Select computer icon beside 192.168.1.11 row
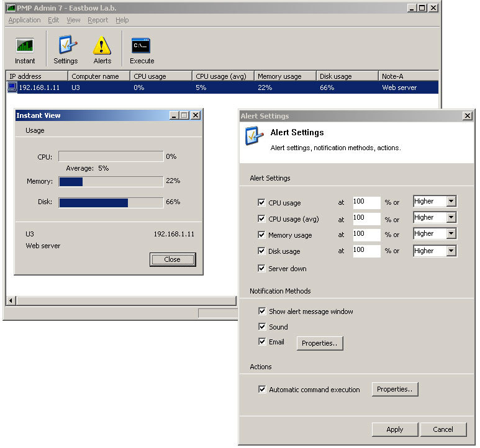The width and height of the screenshot is (480, 448). pyautogui.click(x=12, y=87)
